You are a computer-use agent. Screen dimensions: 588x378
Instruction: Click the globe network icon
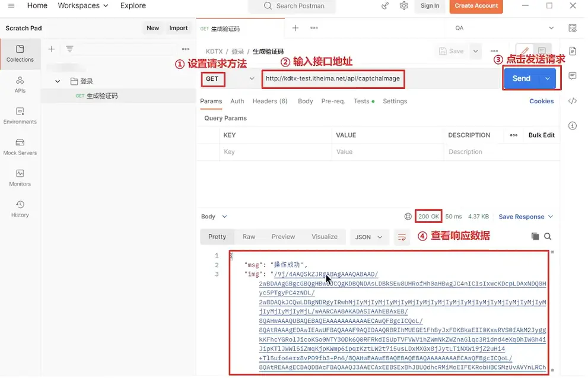408,217
